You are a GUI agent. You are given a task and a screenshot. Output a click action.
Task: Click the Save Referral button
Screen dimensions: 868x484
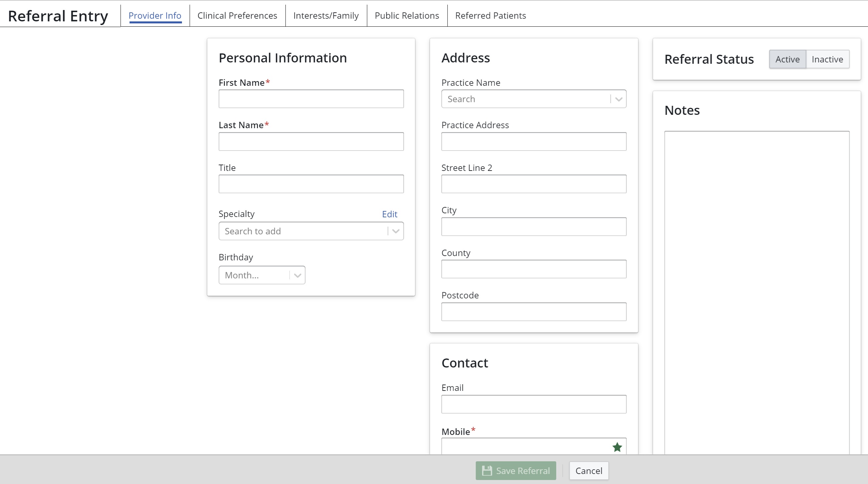coord(516,471)
